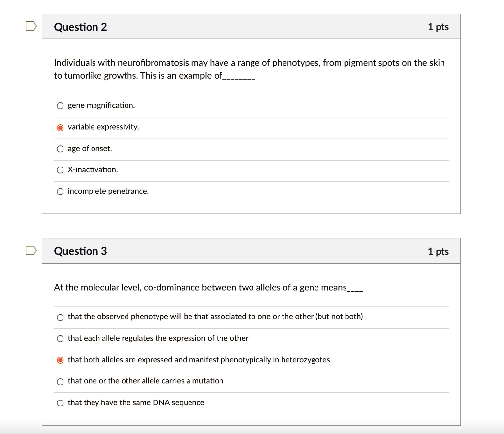The image size is (504, 434).
Task: Click the co-dominance question text
Action: pyautogui.click(x=208, y=287)
